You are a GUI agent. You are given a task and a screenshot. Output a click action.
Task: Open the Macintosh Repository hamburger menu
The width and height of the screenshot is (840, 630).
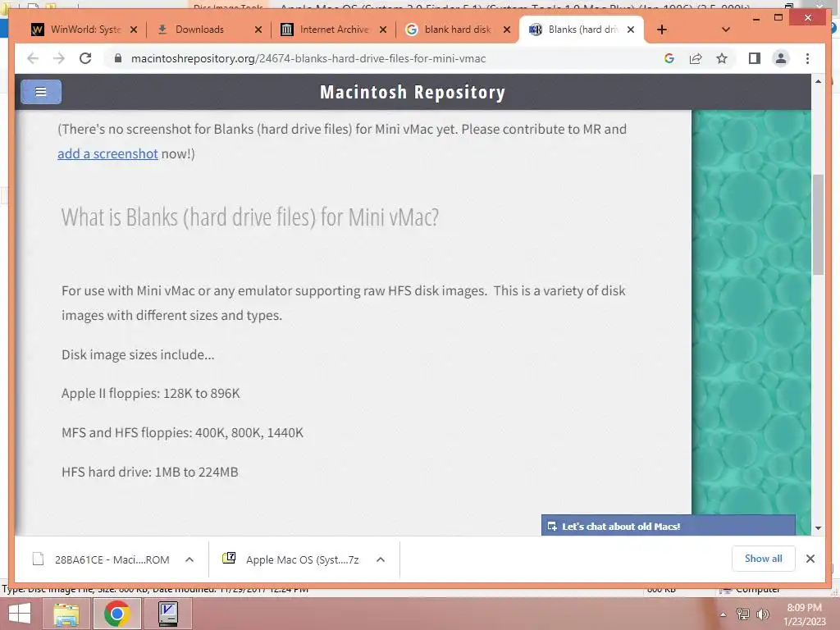41,92
